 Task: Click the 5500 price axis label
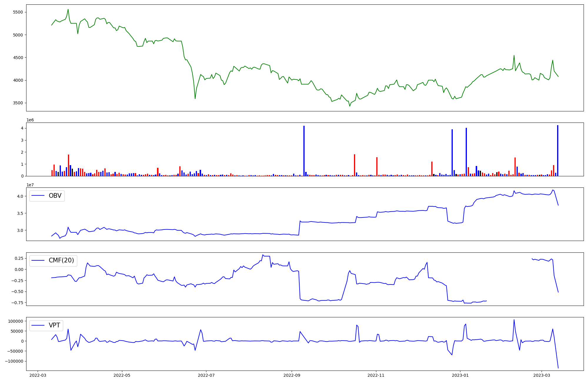tap(18, 12)
